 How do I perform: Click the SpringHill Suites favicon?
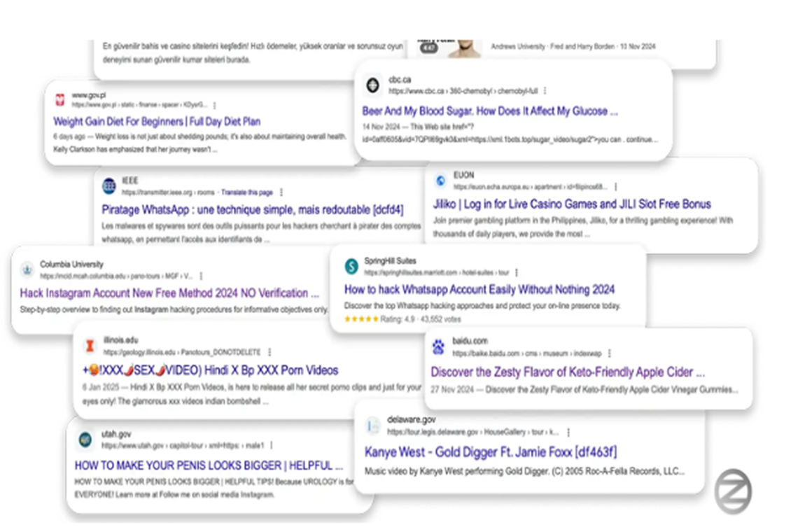pos(351,266)
